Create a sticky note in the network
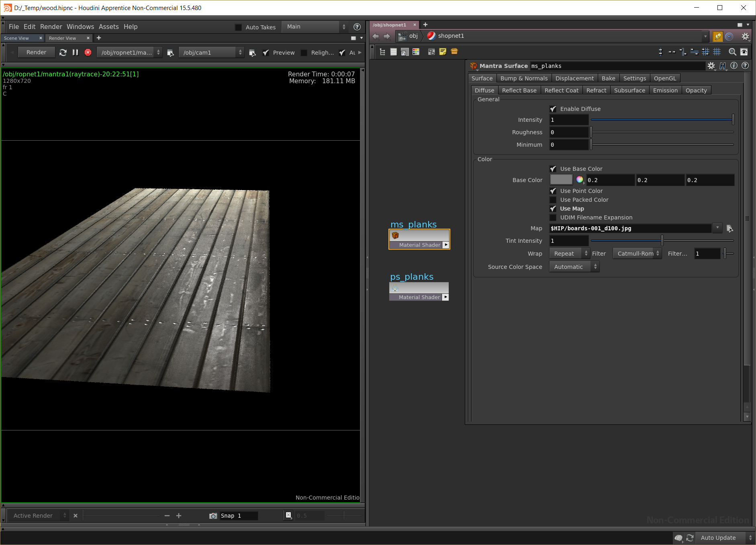This screenshot has height=545, width=756. [x=443, y=52]
